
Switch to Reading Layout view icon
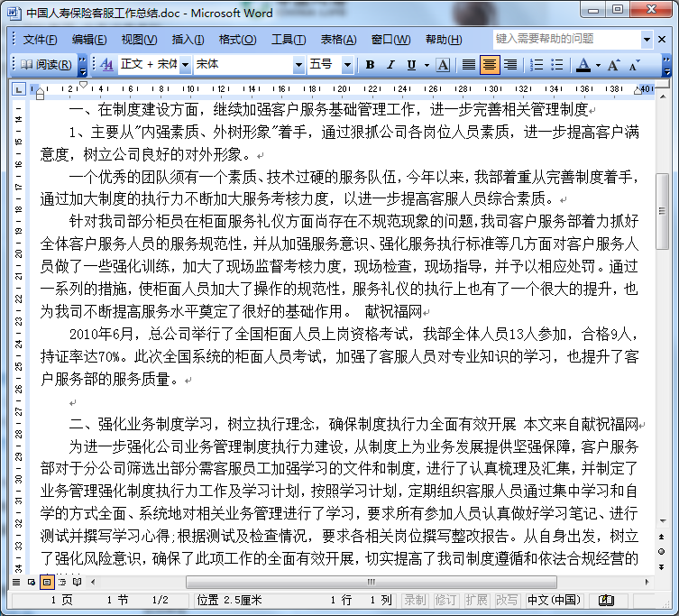[x=77, y=582]
